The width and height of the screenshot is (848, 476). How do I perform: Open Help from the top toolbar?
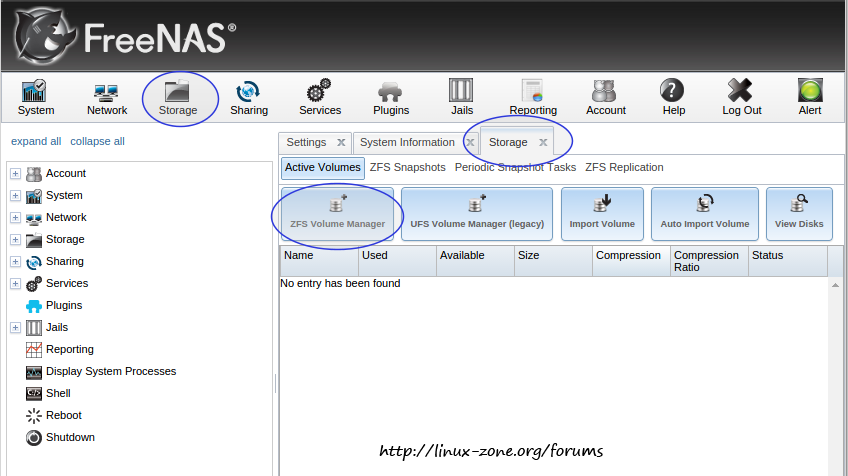click(673, 98)
